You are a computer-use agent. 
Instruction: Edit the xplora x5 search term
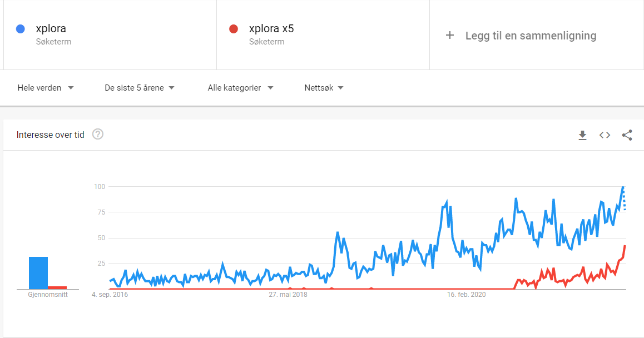pyautogui.click(x=271, y=28)
